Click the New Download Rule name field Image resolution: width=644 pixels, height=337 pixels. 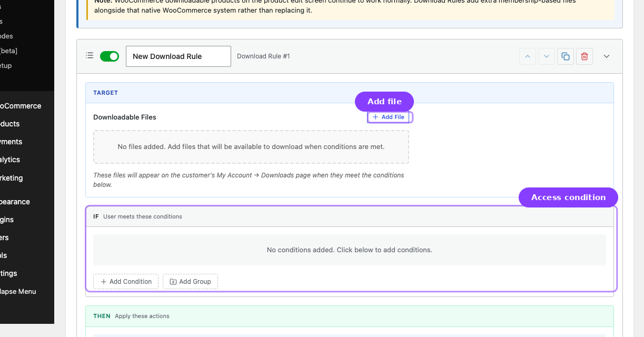(179, 56)
